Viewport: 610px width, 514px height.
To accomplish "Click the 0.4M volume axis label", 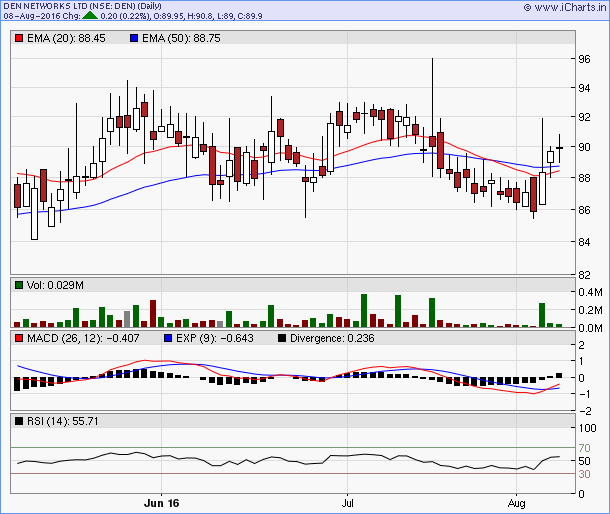I will [590, 292].
